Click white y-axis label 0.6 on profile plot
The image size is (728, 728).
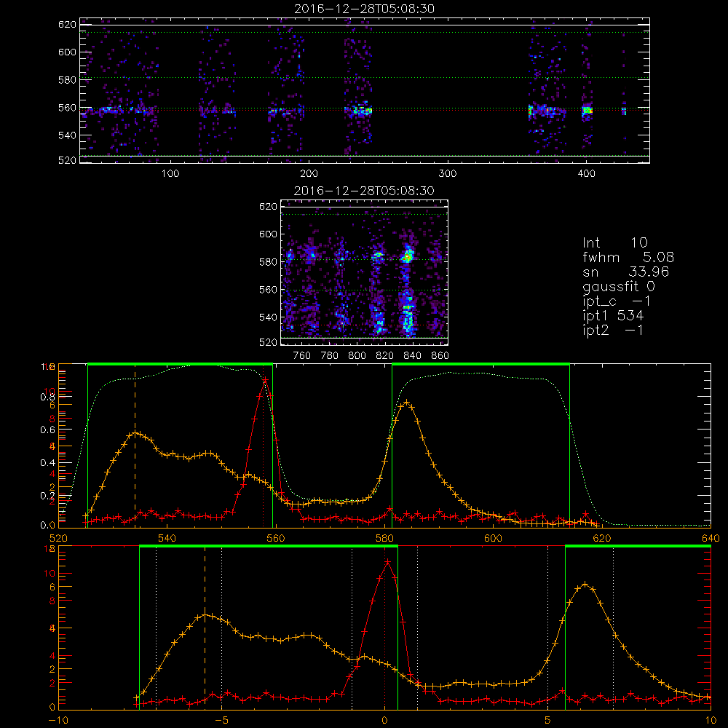click(47, 430)
